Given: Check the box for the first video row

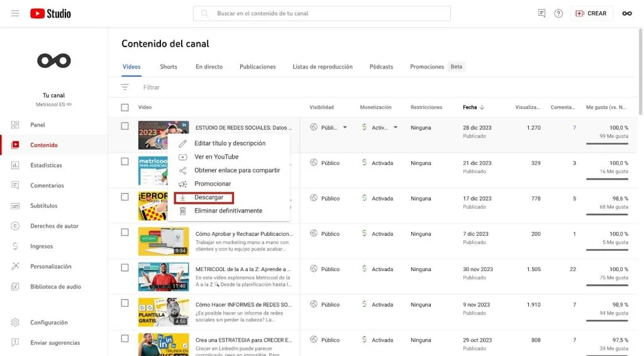Looking at the screenshot, I should click(x=125, y=126).
